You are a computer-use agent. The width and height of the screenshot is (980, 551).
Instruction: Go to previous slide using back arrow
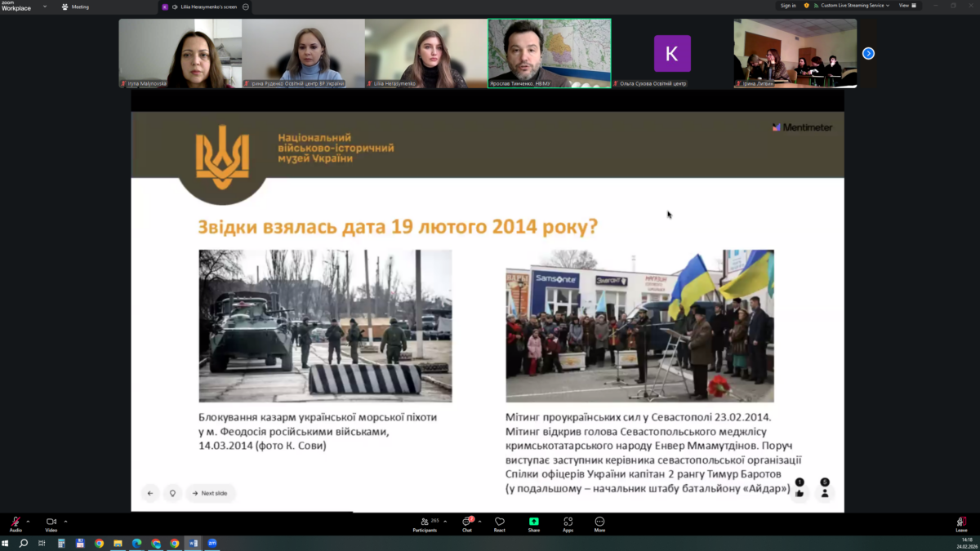[x=150, y=493]
